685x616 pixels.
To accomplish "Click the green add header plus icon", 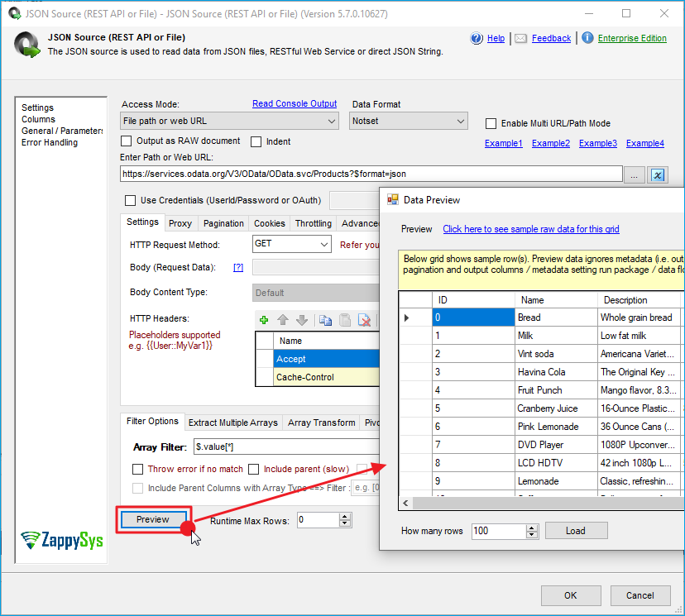I will 264,320.
